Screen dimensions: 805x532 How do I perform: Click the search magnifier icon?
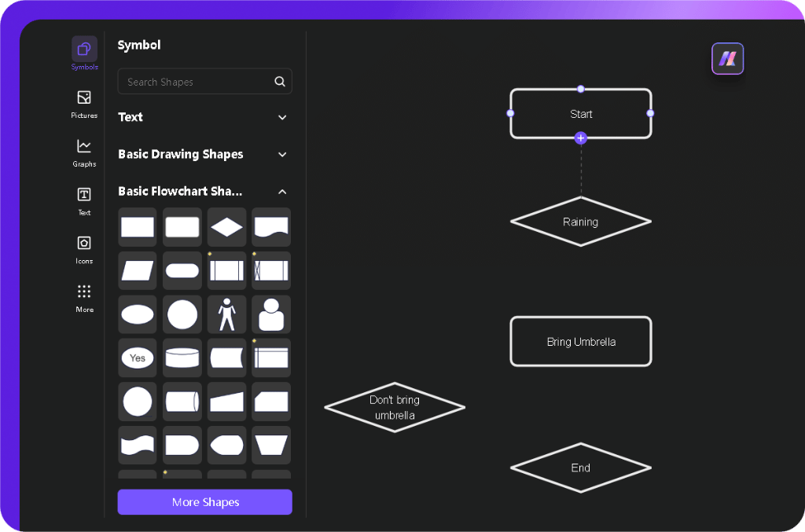point(280,82)
